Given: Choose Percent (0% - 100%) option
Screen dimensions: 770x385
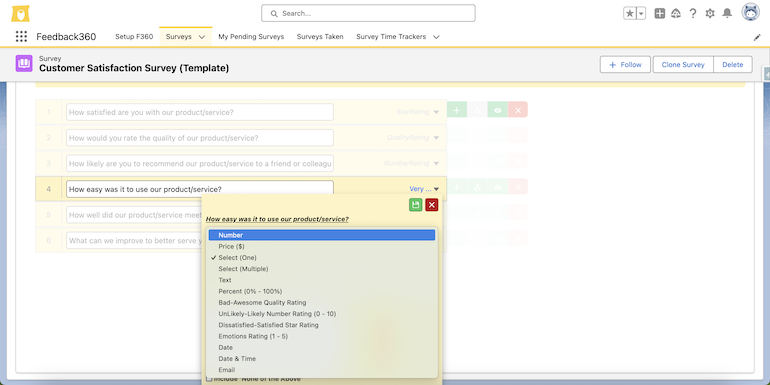Looking at the screenshot, I should (x=322, y=291).
